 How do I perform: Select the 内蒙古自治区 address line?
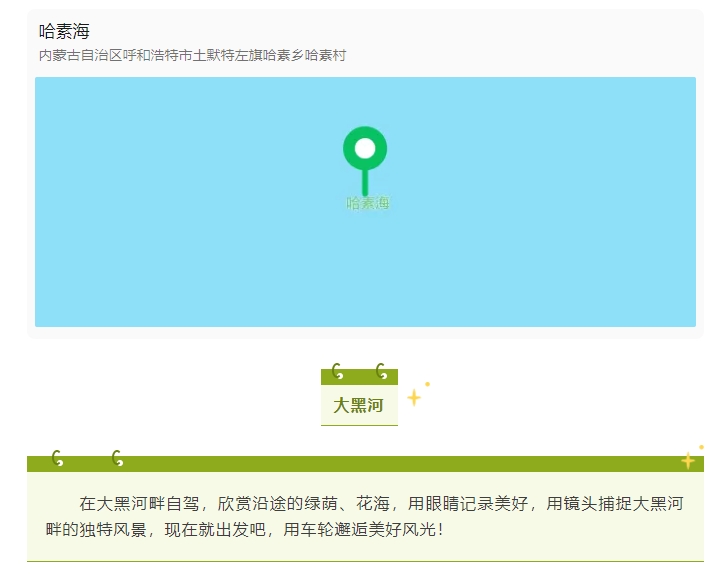coord(192,56)
